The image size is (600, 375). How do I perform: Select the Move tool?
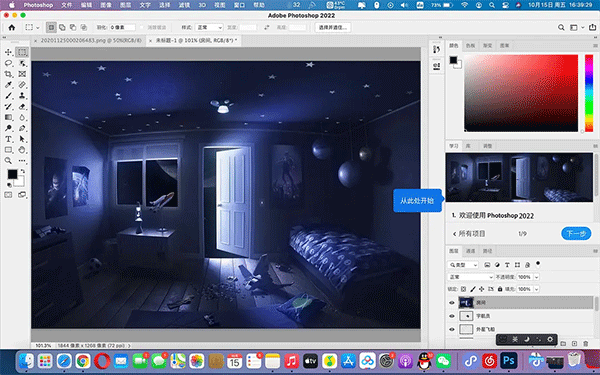tap(8, 52)
